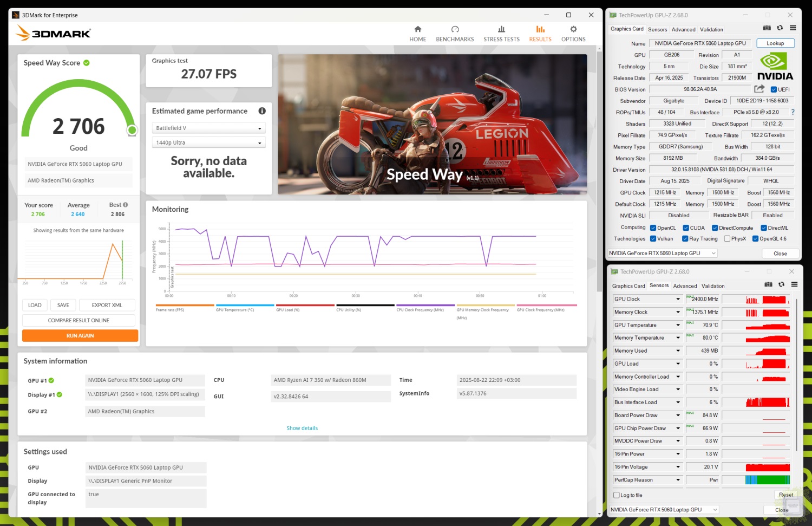This screenshot has height=526, width=812.
Task: Click the Speed Way benchmark image
Action: tap(433, 125)
